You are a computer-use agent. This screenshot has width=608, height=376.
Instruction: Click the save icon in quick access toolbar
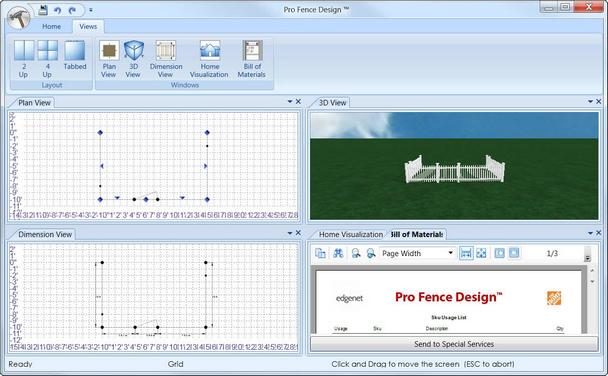click(43, 10)
